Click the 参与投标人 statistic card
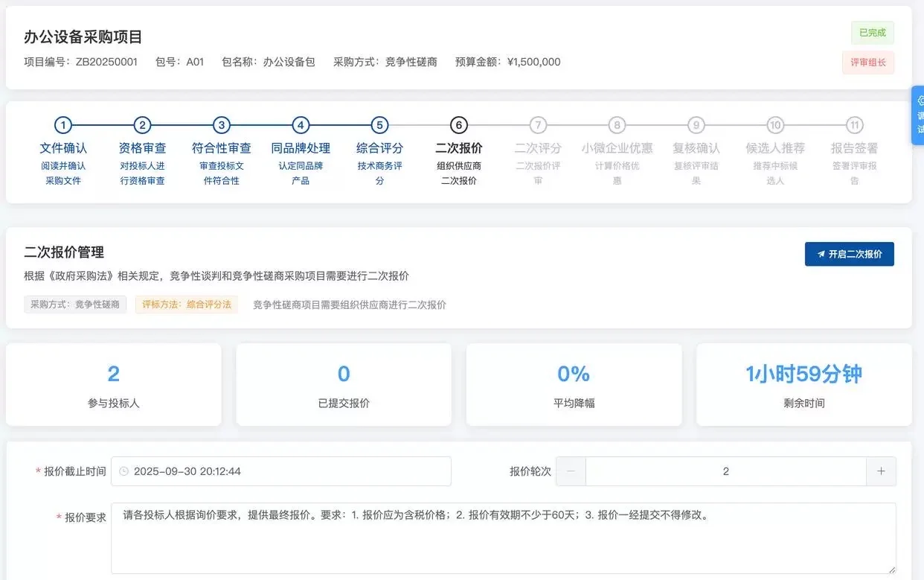Viewport: 924px width, 580px height. point(113,384)
